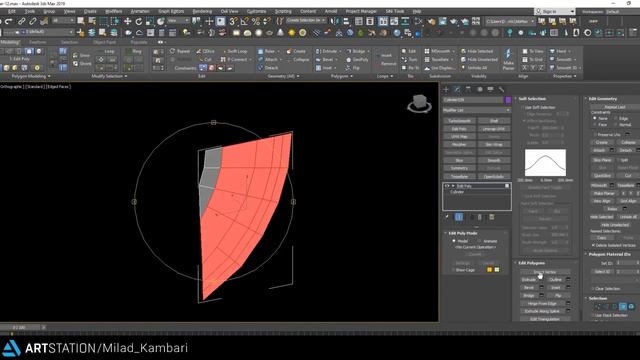Open the Display tab in command panel

[x=490, y=89]
